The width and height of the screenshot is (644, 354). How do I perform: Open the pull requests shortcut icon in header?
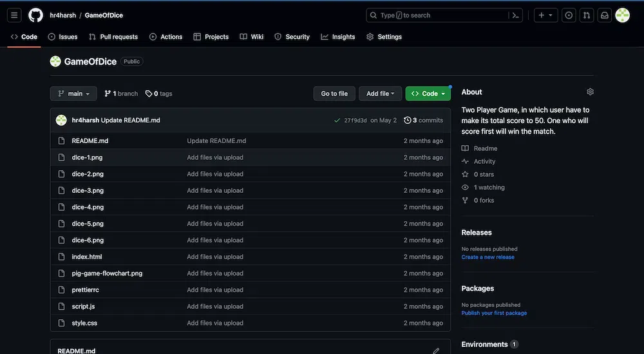587,15
